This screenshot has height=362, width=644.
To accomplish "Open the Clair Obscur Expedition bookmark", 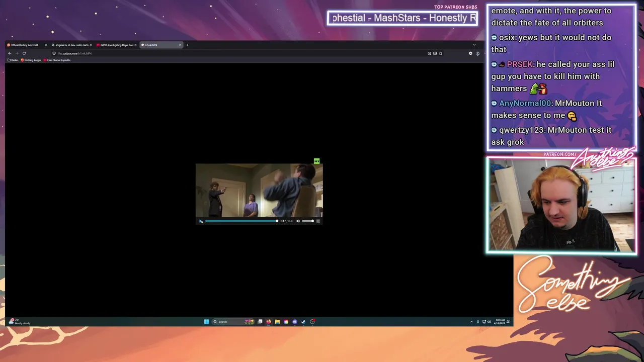I will (x=57, y=60).
